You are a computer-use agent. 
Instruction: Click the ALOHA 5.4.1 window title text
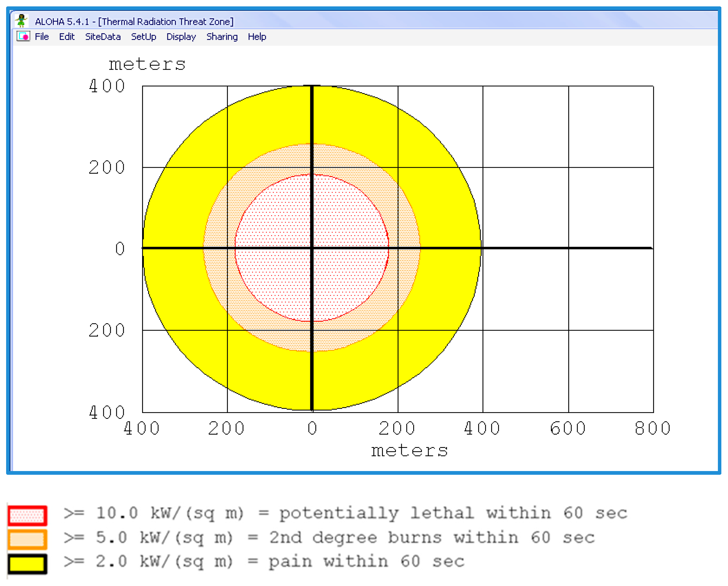pyautogui.click(x=134, y=22)
